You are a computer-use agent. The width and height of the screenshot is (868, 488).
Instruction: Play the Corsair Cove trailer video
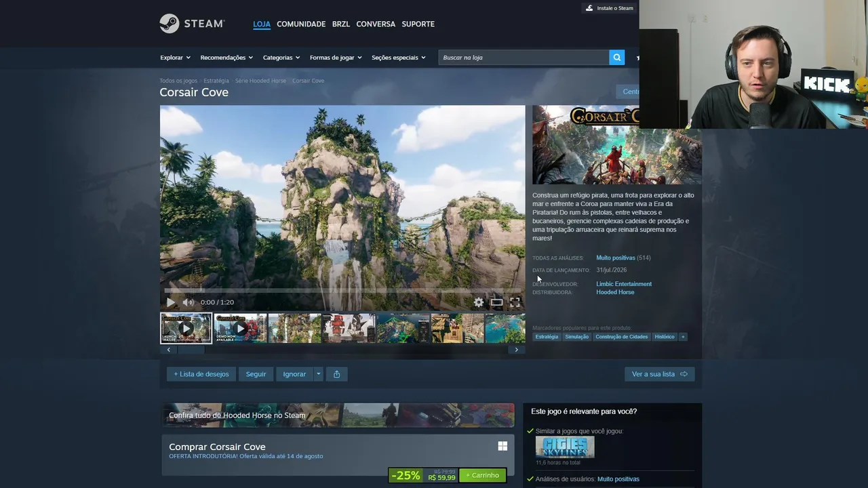click(x=170, y=302)
